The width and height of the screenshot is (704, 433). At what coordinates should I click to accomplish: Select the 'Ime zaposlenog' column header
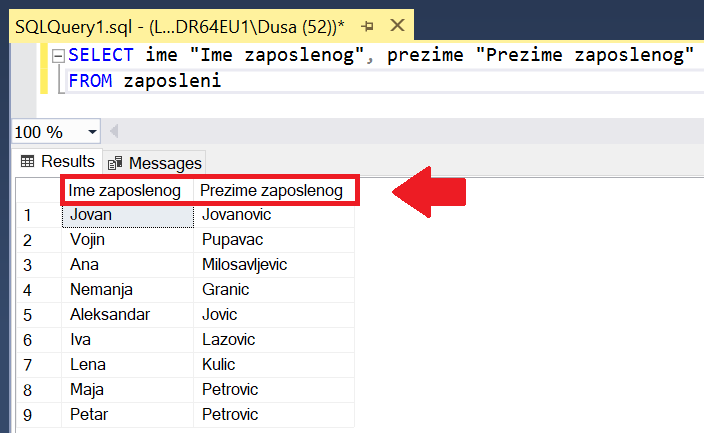(124, 190)
